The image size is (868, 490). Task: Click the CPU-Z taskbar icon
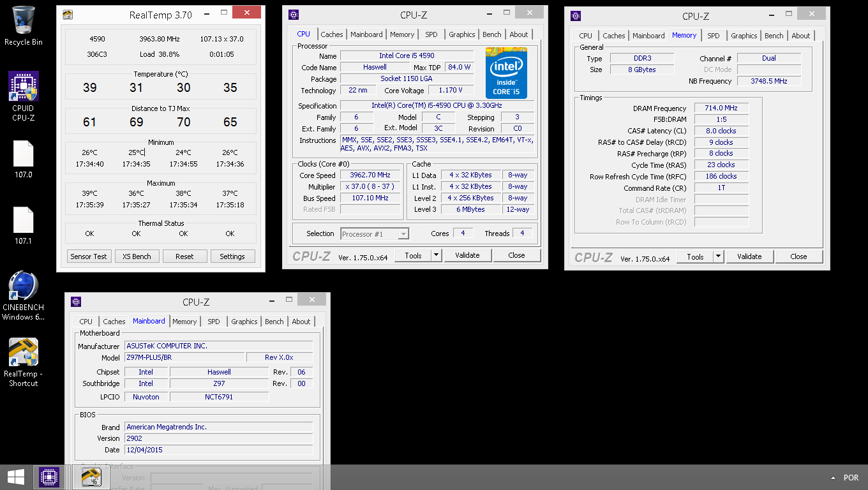(x=49, y=477)
